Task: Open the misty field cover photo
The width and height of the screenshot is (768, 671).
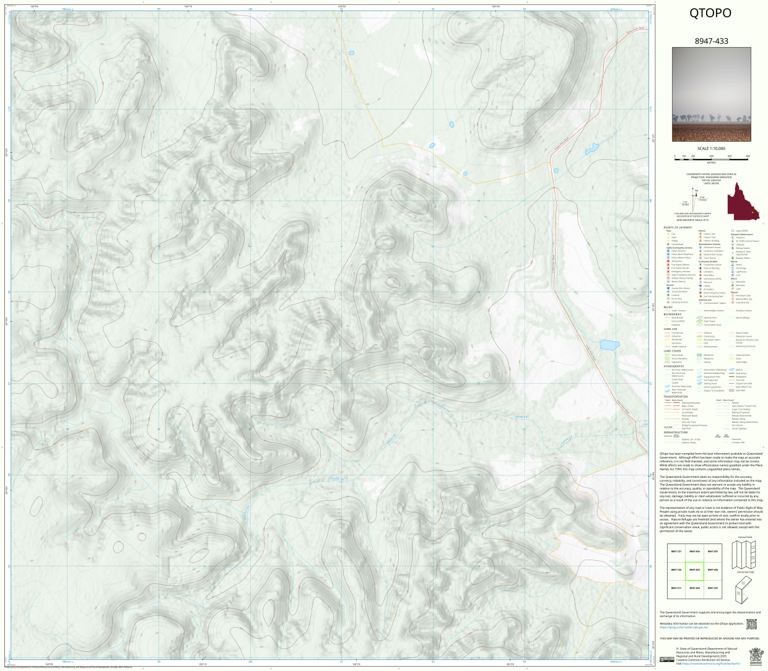Action: [x=711, y=95]
